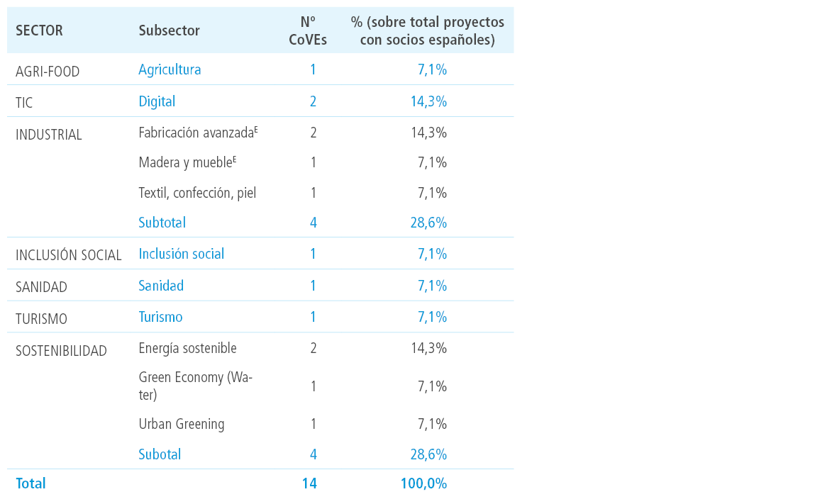
Task: Click the Sostenibilidad Subotal label
Action: pyautogui.click(x=160, y=454)
